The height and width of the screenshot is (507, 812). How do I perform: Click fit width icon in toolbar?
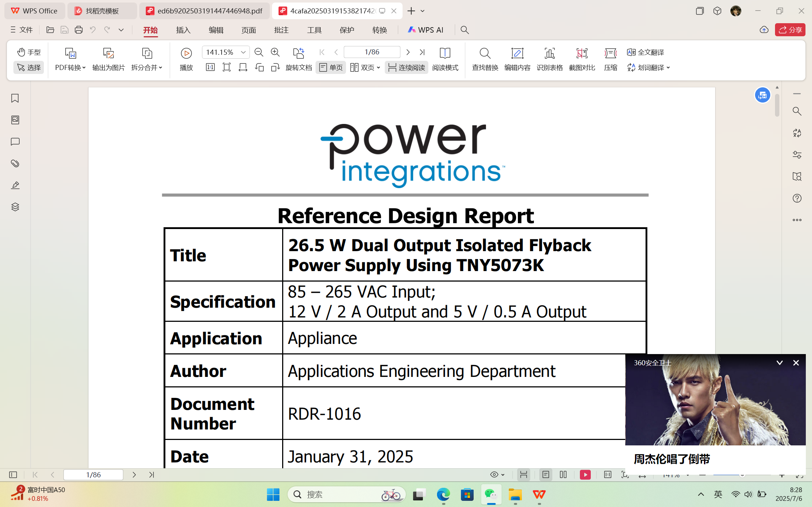click(x=243, y=67)
